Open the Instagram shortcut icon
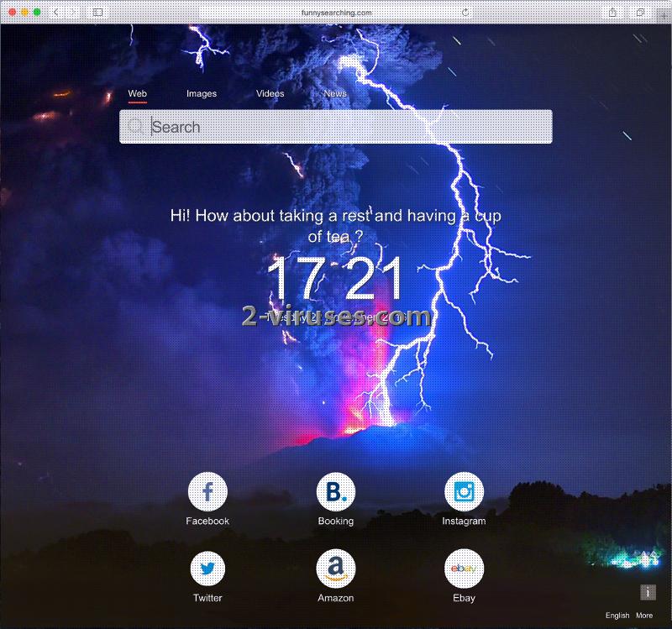This screenshot has height=629, width=672. click(x=464, y=492)
